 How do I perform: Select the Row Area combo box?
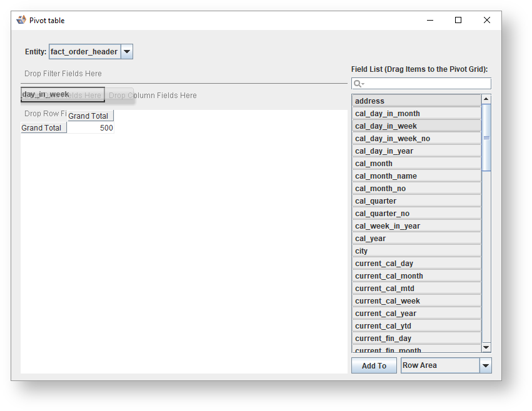click(x=440, y=366)
